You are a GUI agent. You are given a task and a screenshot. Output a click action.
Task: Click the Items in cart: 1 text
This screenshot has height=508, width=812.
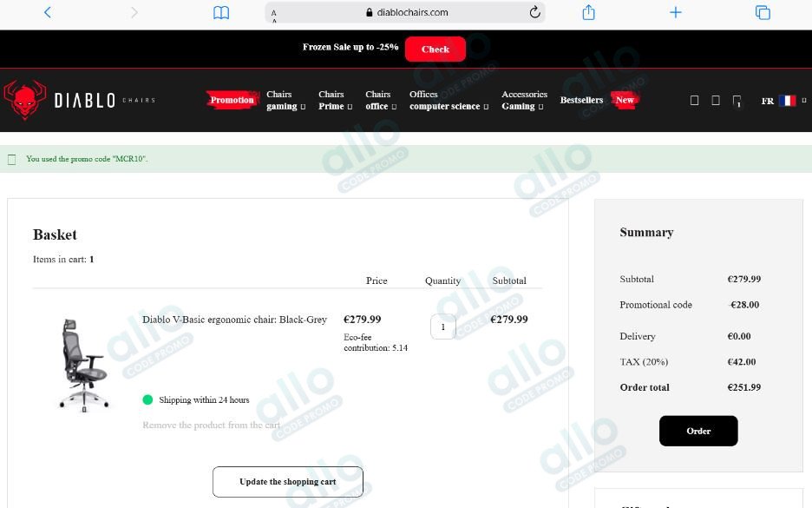[x=63, y=259]
